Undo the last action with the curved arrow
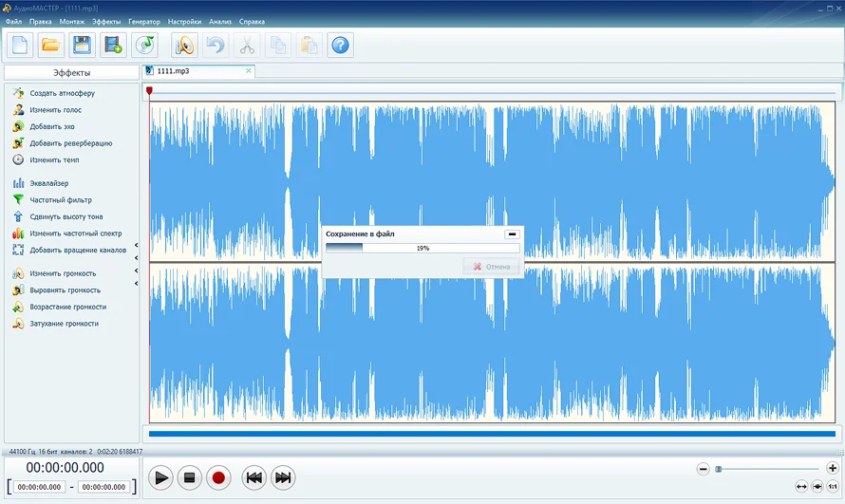This screenshot has height=504, width=845. point(216,46)
